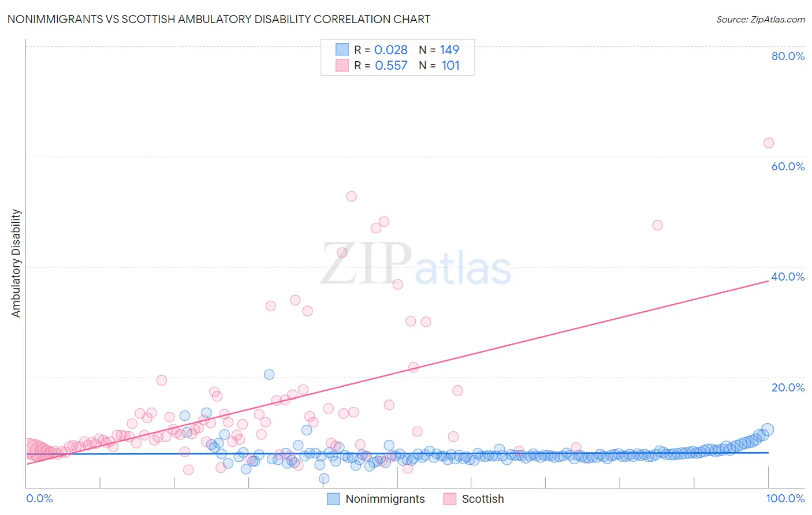The width and height of the screenshot is (812, 515).
Task: Click the pink data point near 47% at right
Action: click(x=657, y=225)
